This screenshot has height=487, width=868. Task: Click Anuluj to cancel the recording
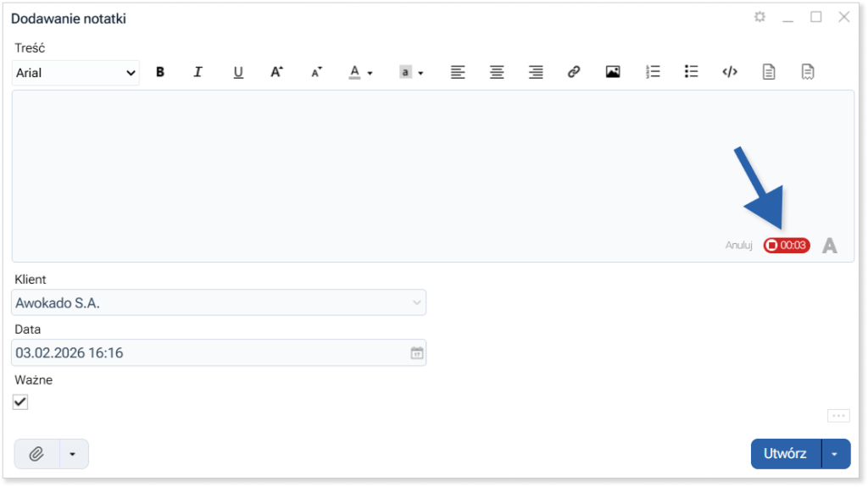pyautogui.click(x=738, y=246)
